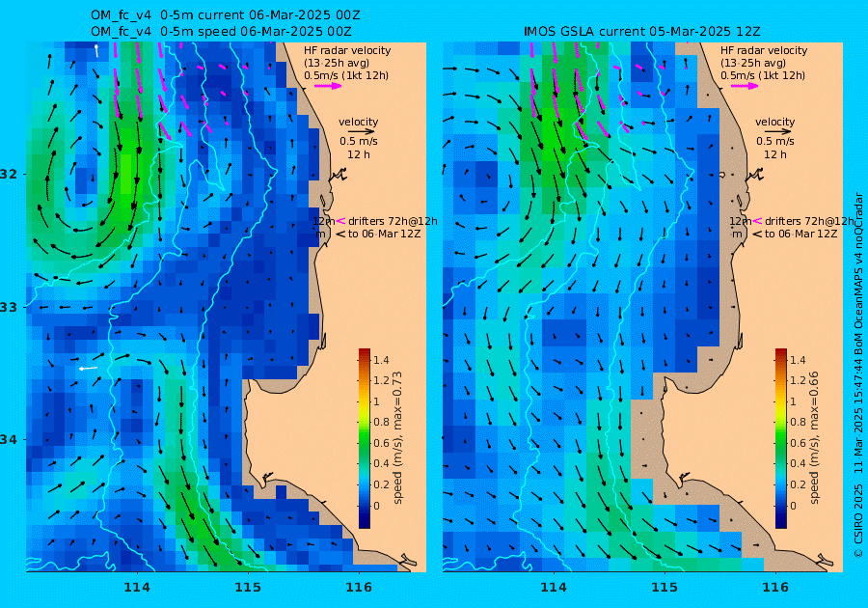Click the '0' tick on right color bar
Image resolution: width=868 pixels, height=608 pixels.
click(x=793, y=506)
